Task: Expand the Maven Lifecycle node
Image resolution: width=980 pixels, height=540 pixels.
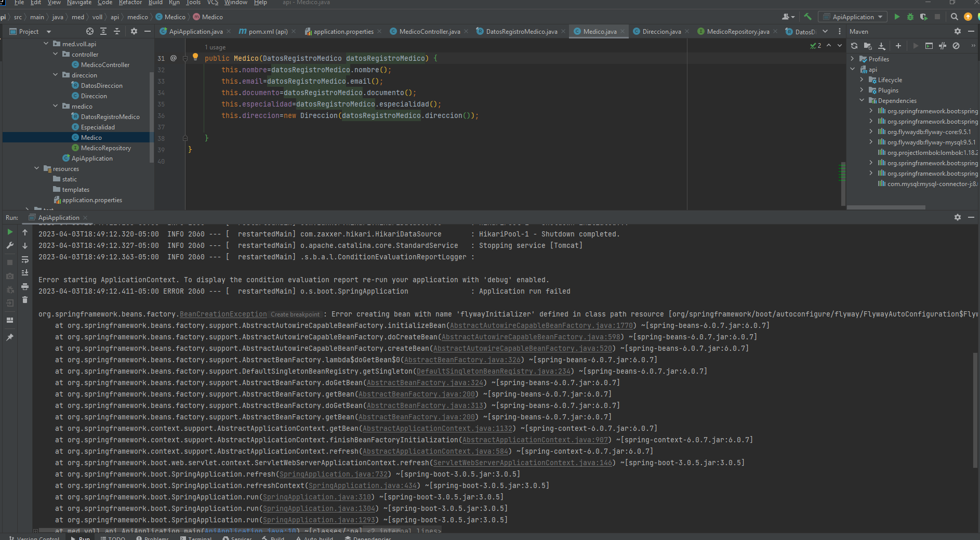Action: pyautogui.click(x=862, y=80)
